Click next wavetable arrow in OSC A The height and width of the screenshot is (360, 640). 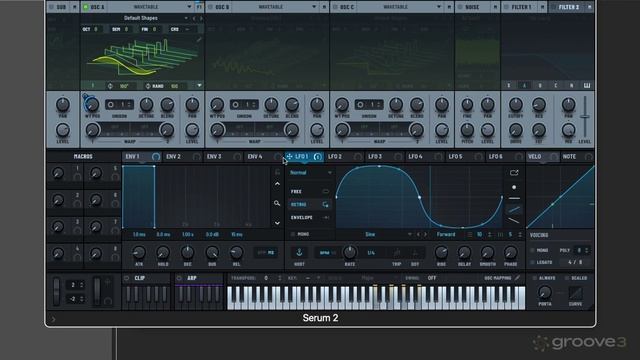pos(201,18)
